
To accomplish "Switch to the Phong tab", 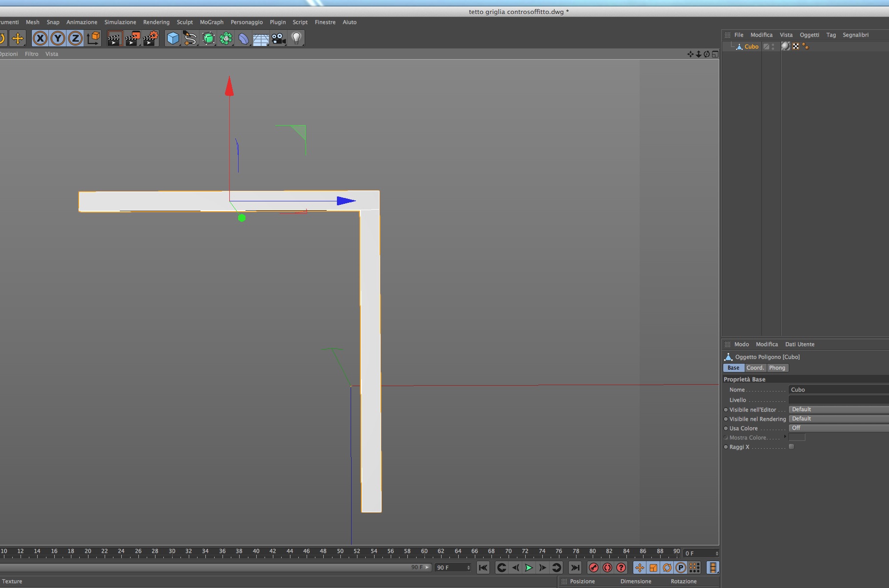I will tap(777, 368).
